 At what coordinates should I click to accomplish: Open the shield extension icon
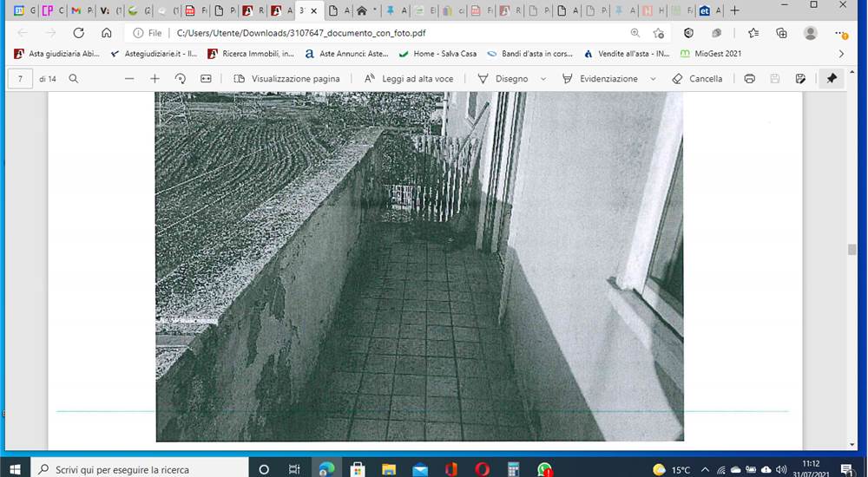point(688,33)
